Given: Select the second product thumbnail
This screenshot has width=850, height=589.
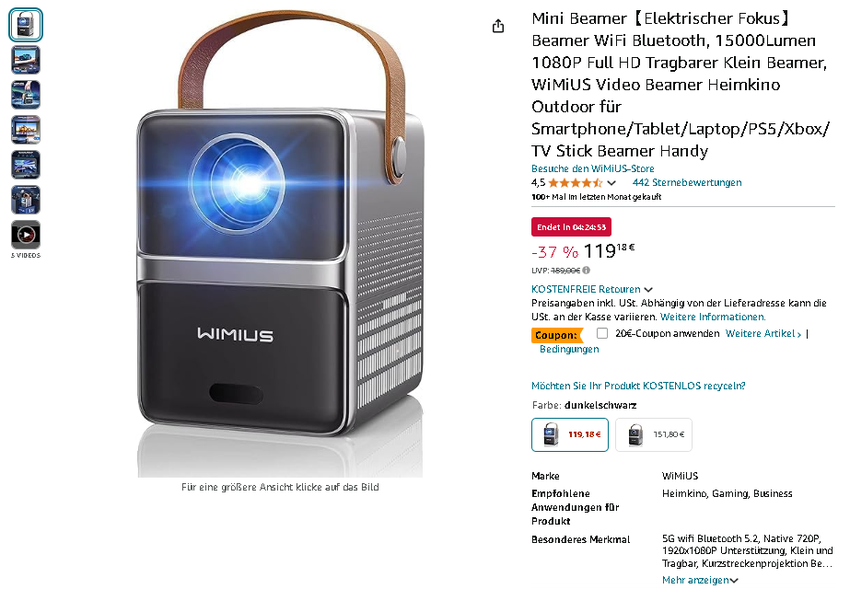Looking at the screenshot, I should tap(25, 60).
